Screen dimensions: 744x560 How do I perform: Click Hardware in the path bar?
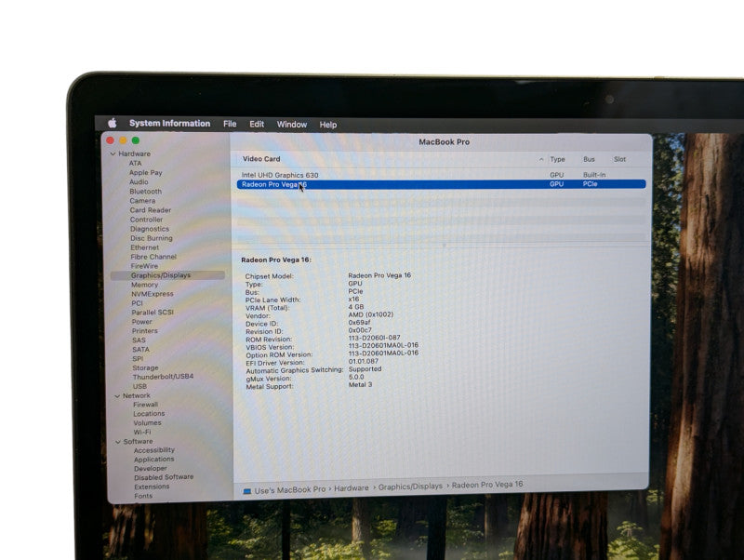click(352, 487)
